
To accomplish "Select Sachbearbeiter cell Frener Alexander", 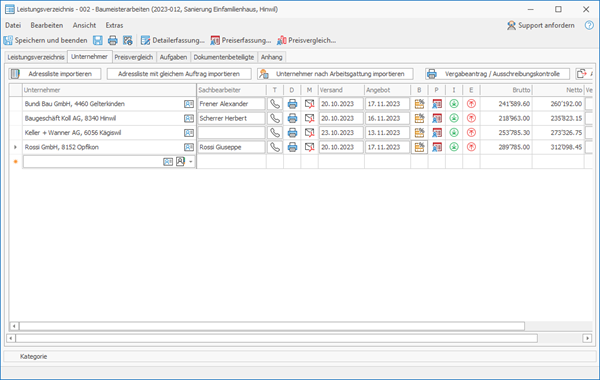I will tap(231, 104).
